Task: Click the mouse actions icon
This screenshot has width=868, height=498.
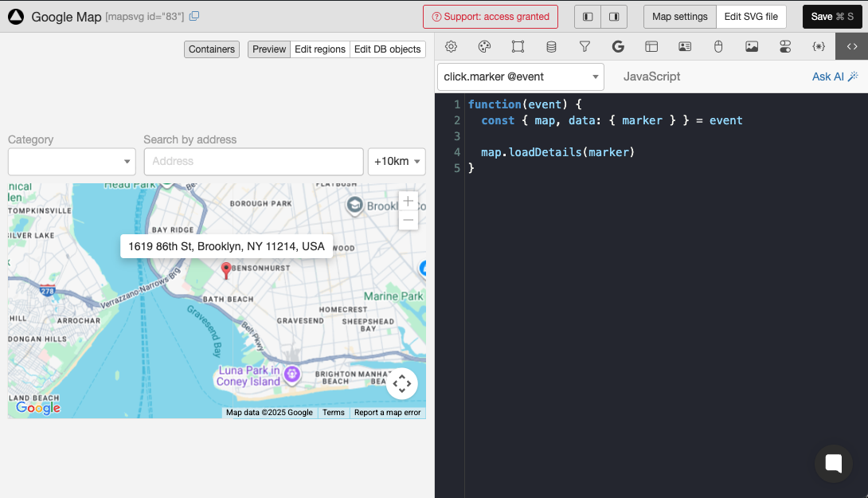Action: point(718,47)
